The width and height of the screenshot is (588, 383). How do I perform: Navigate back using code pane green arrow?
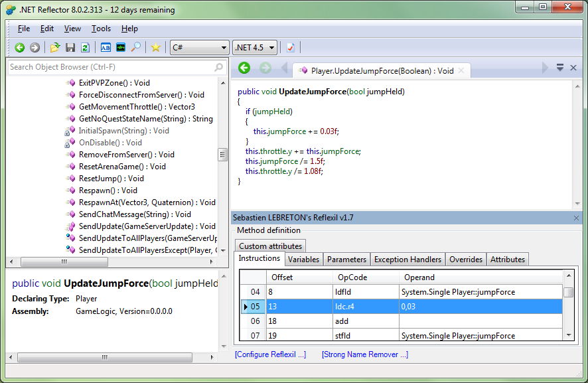[244, 68]
